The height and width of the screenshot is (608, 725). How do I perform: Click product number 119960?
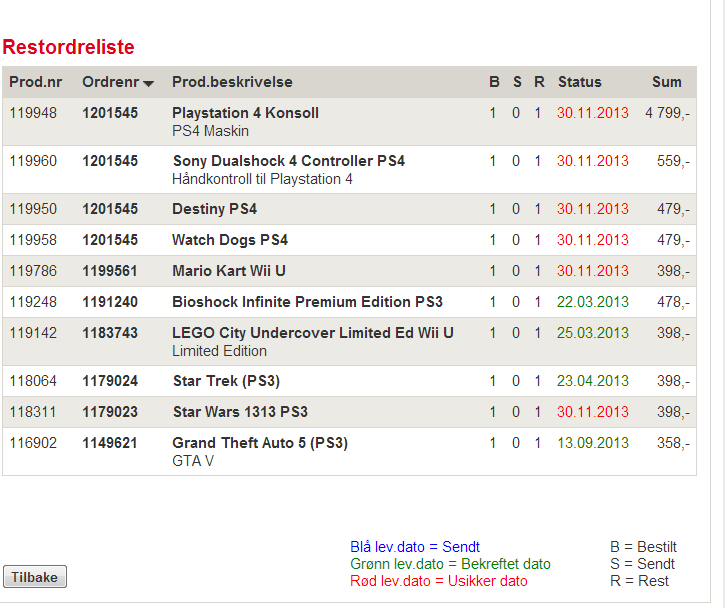coord(33,161)
